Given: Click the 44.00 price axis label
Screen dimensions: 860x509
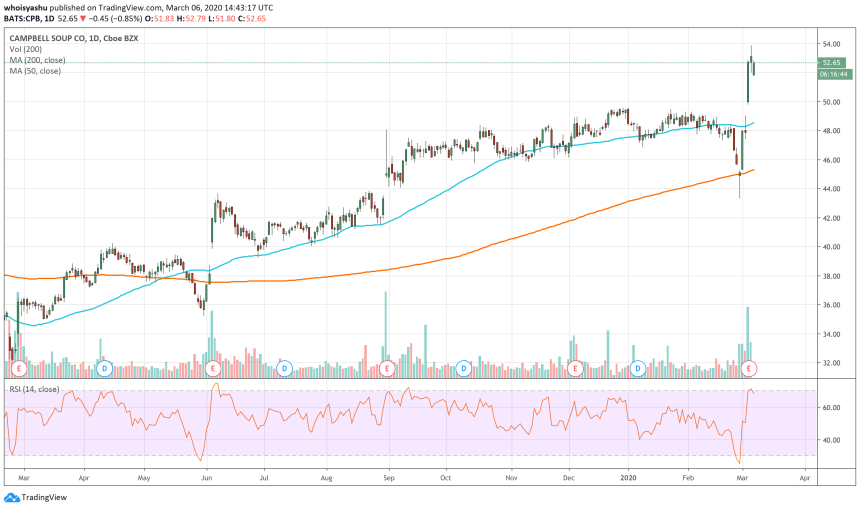Looking at the screenshot, I should pos(831,189).
